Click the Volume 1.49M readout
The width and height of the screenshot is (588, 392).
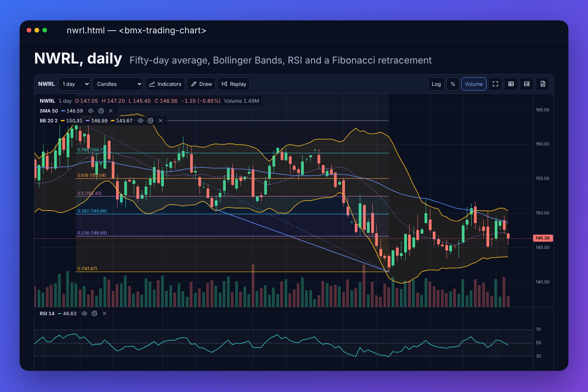pyautogui.click(x=241, y=101)
